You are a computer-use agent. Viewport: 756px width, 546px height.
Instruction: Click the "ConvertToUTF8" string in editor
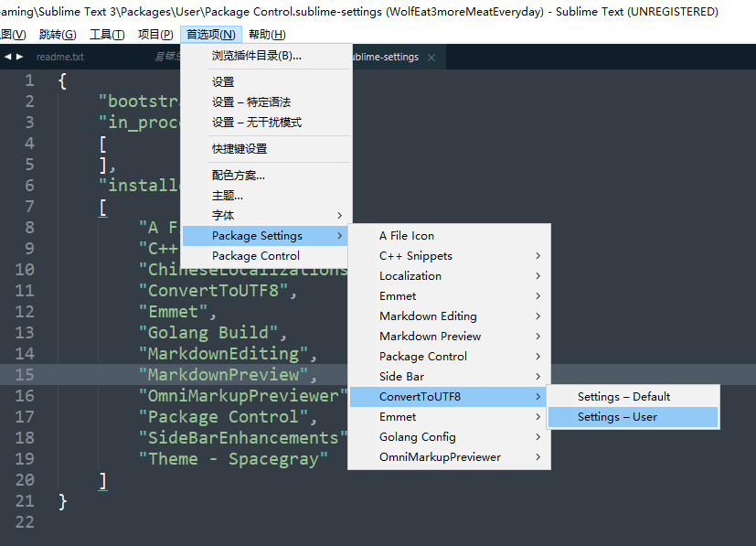[x=213, y=291]
